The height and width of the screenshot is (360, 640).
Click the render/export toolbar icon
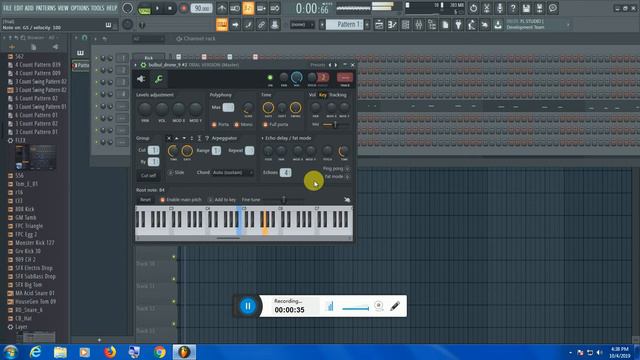(539, 8)
